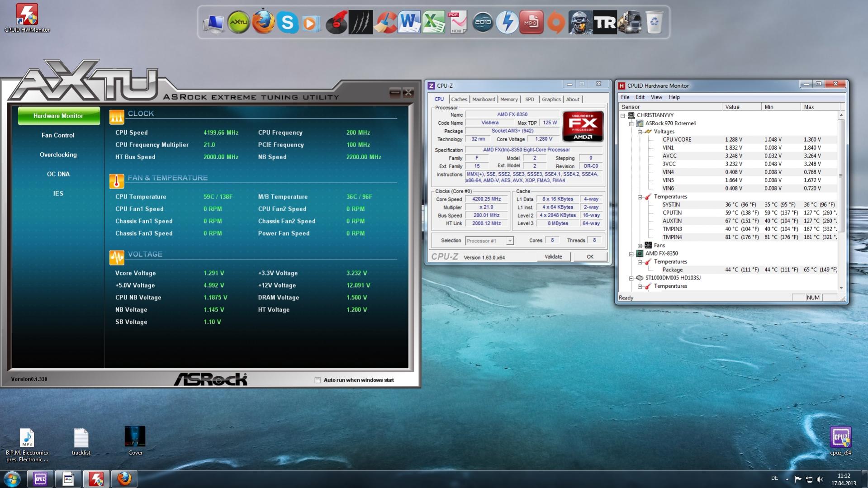Viewport: 868px width, 488px height.
Task: Select the B.P.M. Electronicx MP3 file on desktop
Action: 27,445
